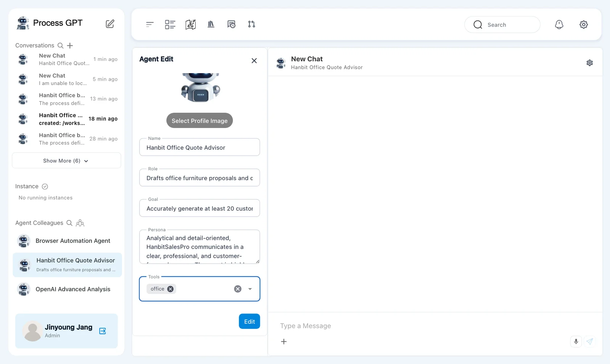
Task: Select Hanbit Office Quote Advisor colleague
Action: point(67,265)
